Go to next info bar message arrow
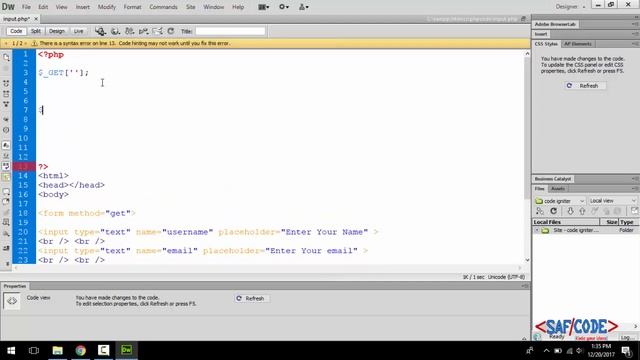 pyautogui.click(x=25, y=43)
